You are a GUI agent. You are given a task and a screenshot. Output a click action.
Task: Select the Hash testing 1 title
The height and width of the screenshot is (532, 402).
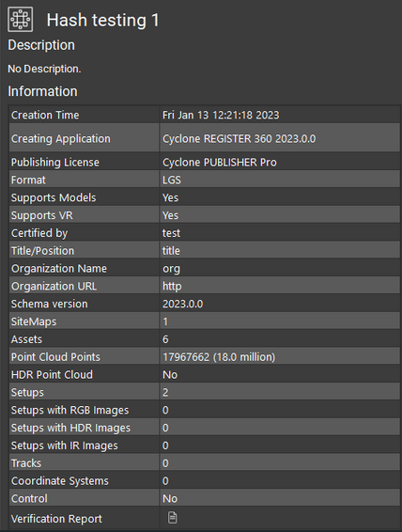(102, 20)
